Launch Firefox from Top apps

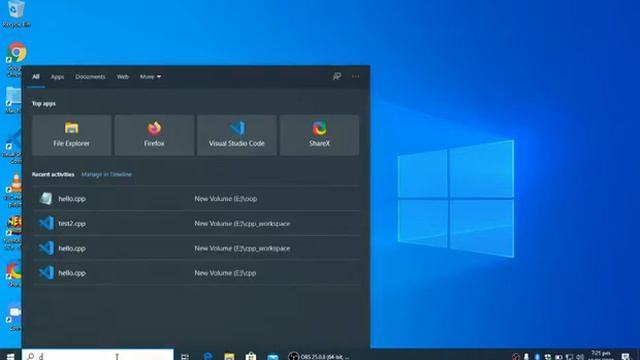154,135
